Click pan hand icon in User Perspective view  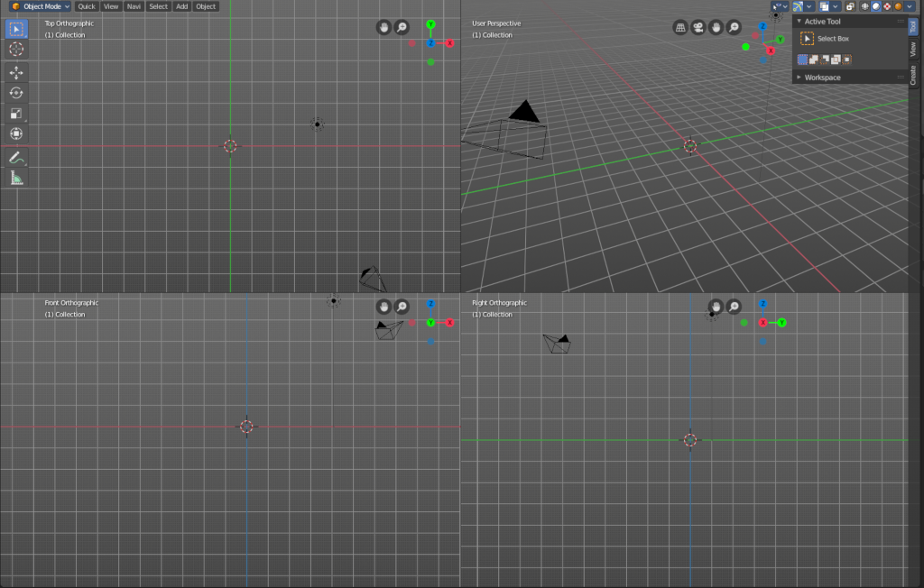click(x=716, y=27)
